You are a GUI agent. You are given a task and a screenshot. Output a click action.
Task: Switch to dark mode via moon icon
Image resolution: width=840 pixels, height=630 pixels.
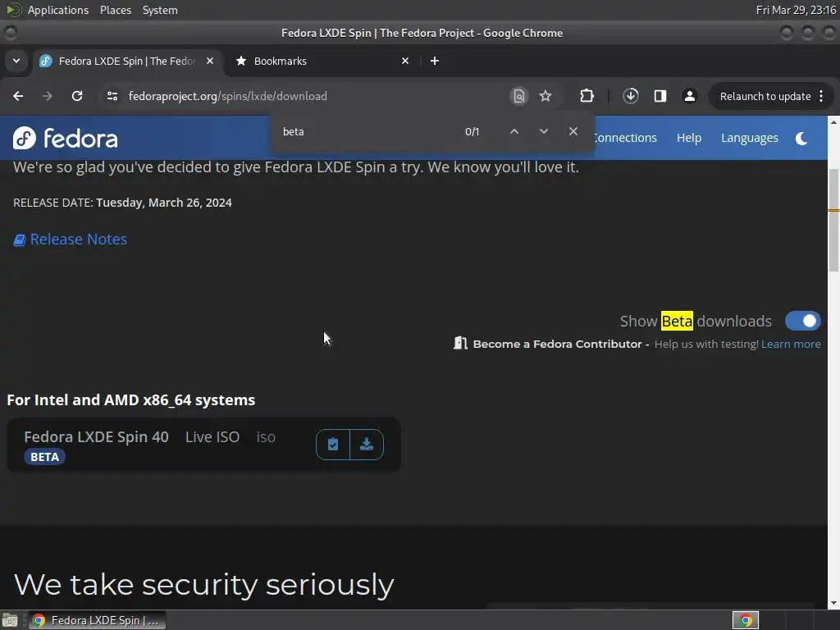[x=801, y=138]
